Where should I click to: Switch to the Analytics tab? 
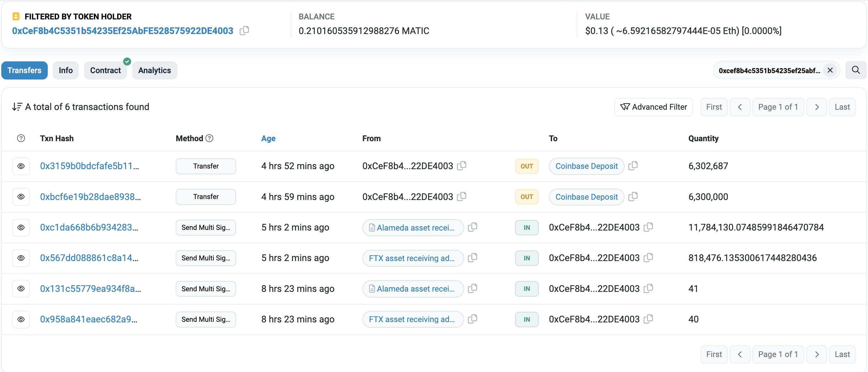click(154, 70)
